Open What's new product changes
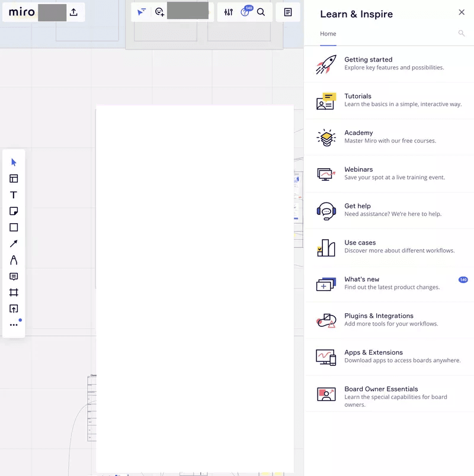This screenshot has width=474, height=476. 389,283
